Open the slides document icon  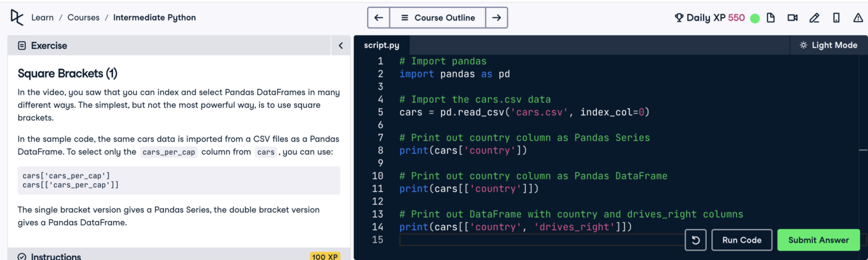click(x=771, y=18)
